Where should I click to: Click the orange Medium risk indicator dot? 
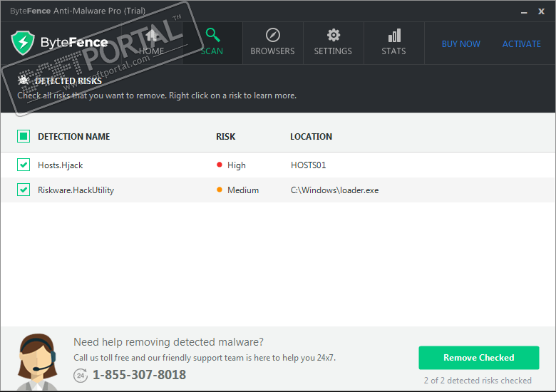coord(220,190)
